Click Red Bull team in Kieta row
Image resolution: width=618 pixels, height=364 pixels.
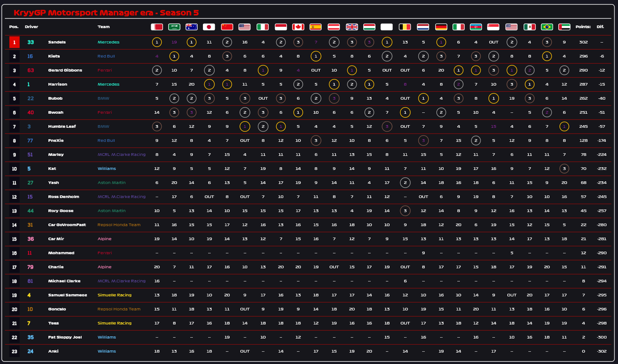[x=107, y=56]
